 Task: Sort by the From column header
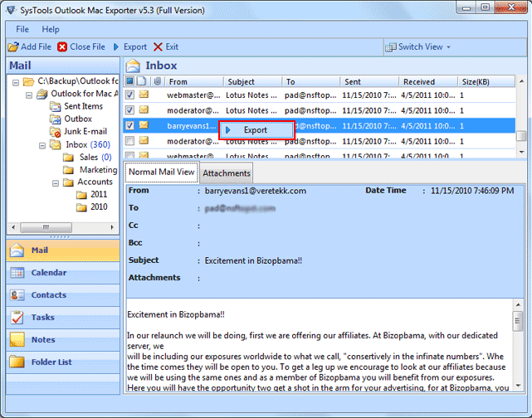(194, 82)
